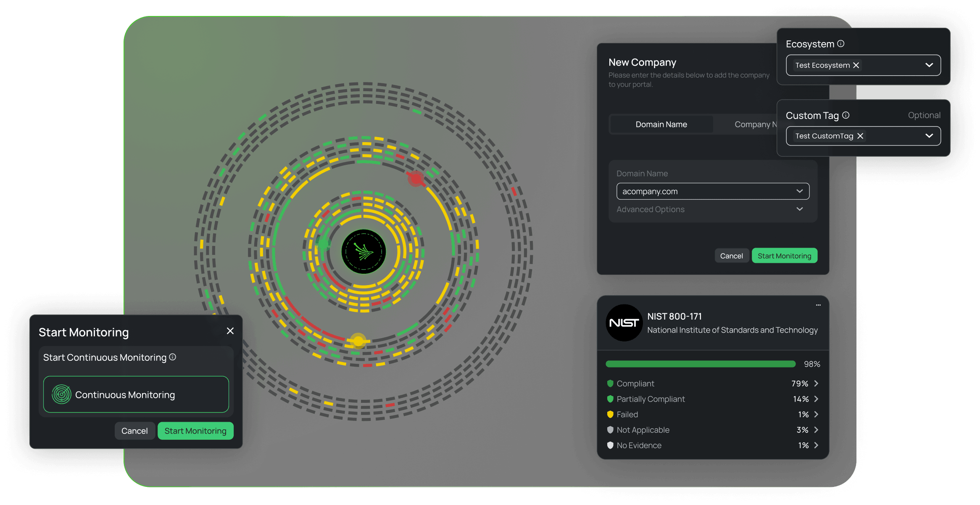Click the Ecosystem info icon
This screenshot has width=980, height=505.
pyautogui.click(x=840, y=44)
